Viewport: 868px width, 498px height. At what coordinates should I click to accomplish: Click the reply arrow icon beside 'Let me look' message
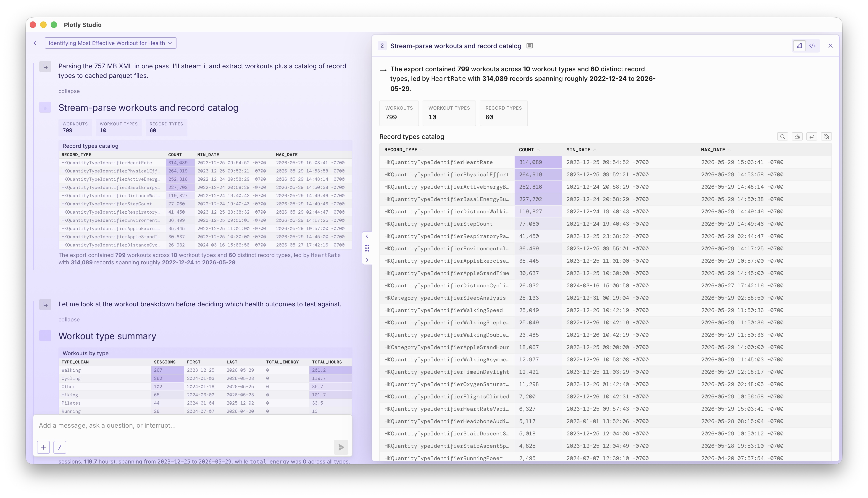(x=45, y=305)
